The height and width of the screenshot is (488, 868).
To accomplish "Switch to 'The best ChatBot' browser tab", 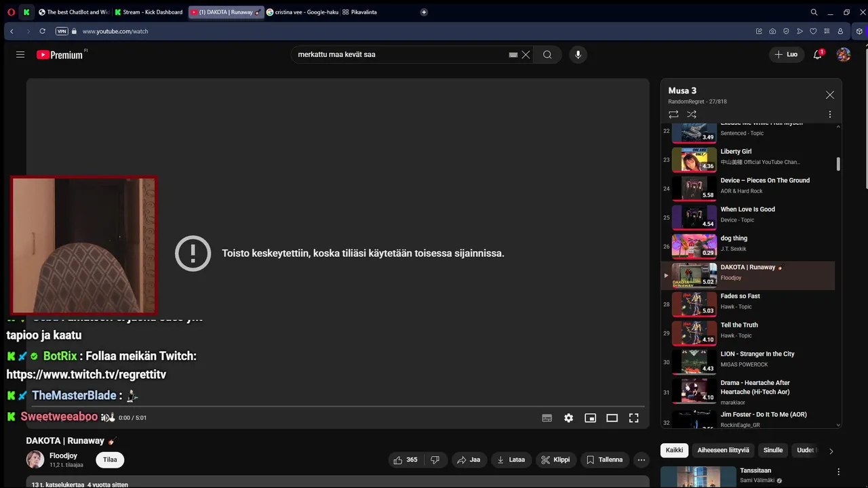I will (74, 12).
